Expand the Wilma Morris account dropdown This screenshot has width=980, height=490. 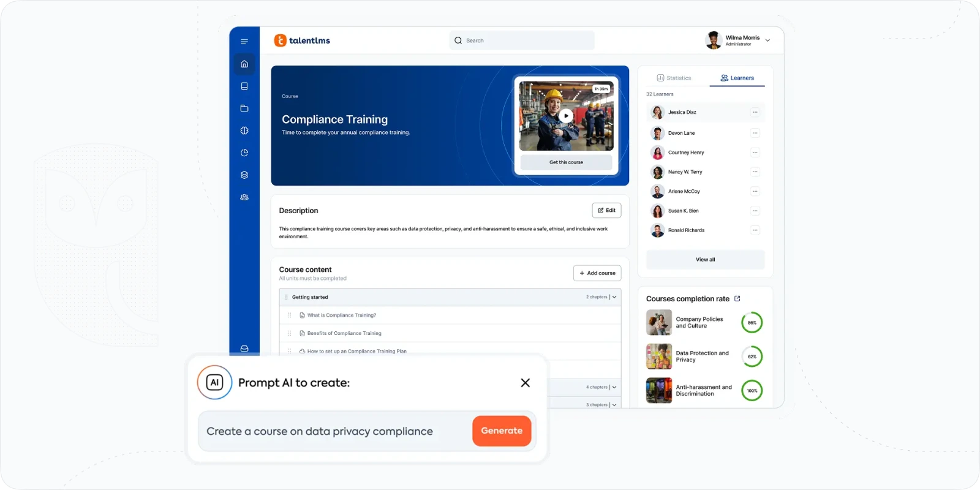point(767,40)
